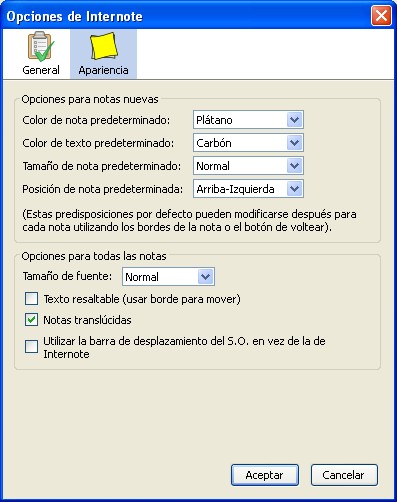The image size is (397, 502).
Task: Close the Opciones de Internote dialog
Action: tap(381, 15)
